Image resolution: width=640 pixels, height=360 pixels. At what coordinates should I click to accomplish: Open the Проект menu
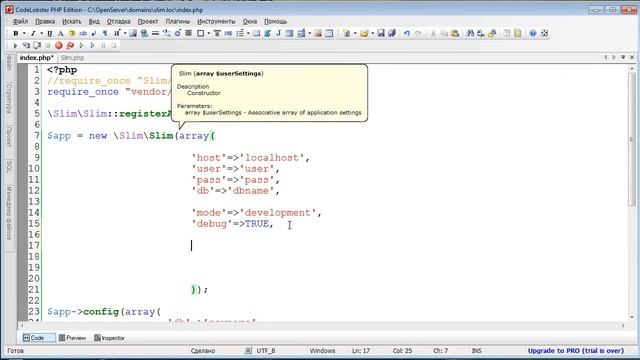click(x=148, y=21)
